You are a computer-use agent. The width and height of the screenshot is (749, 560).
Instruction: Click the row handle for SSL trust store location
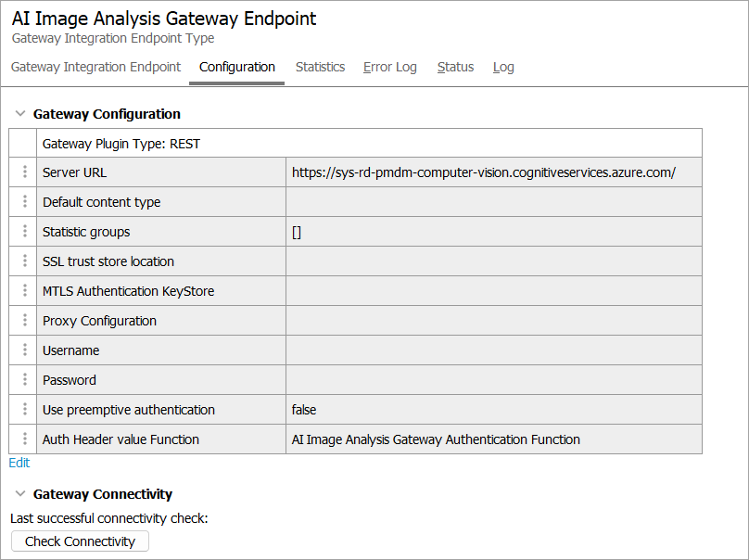25,261
